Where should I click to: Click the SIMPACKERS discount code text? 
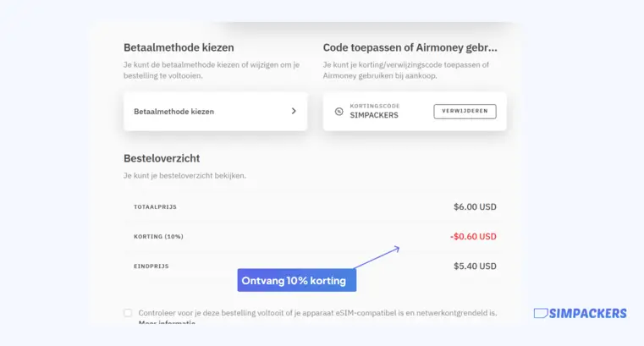374,115
